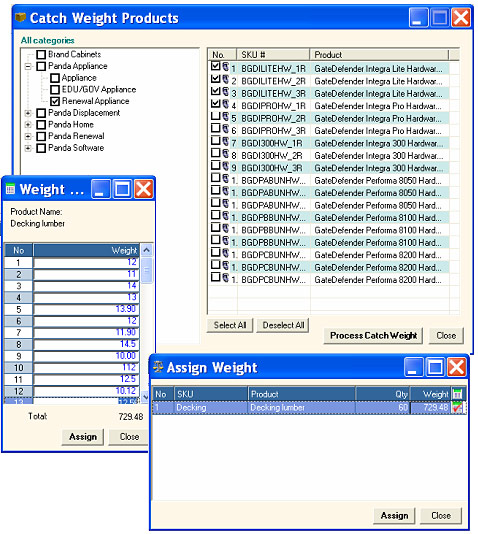Check row 7 BGDI300HW_1R checkbox
This screenshot has width=478, height=534.
215,140
